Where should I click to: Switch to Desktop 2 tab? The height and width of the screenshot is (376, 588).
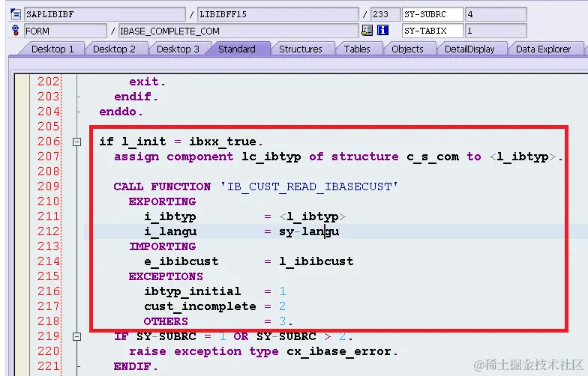[x=114, y=49]
